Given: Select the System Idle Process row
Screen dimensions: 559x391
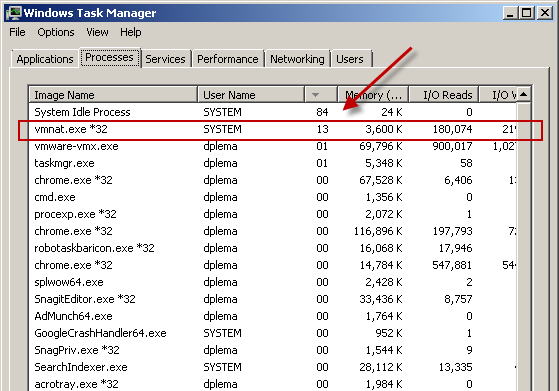Looking at the screenshot, I should click(273, 112).
